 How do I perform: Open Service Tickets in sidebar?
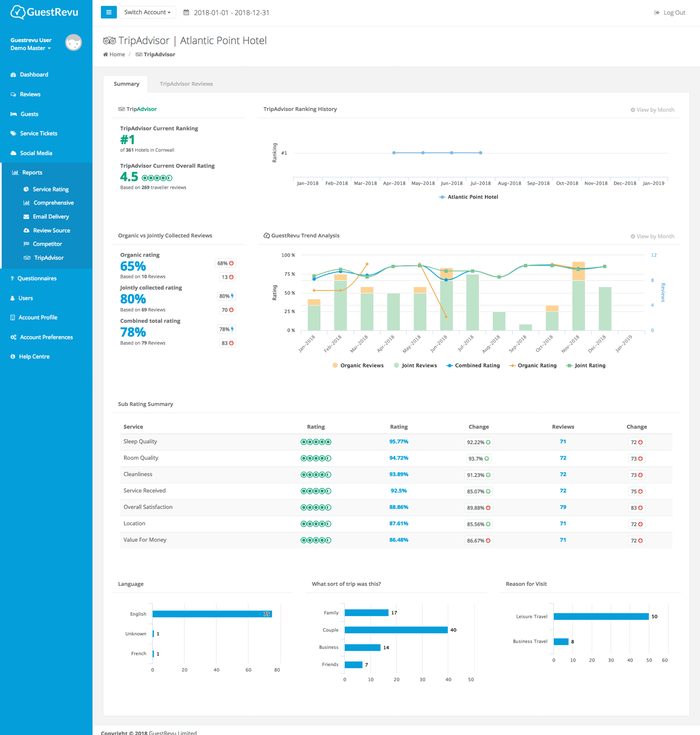[38, 133]
